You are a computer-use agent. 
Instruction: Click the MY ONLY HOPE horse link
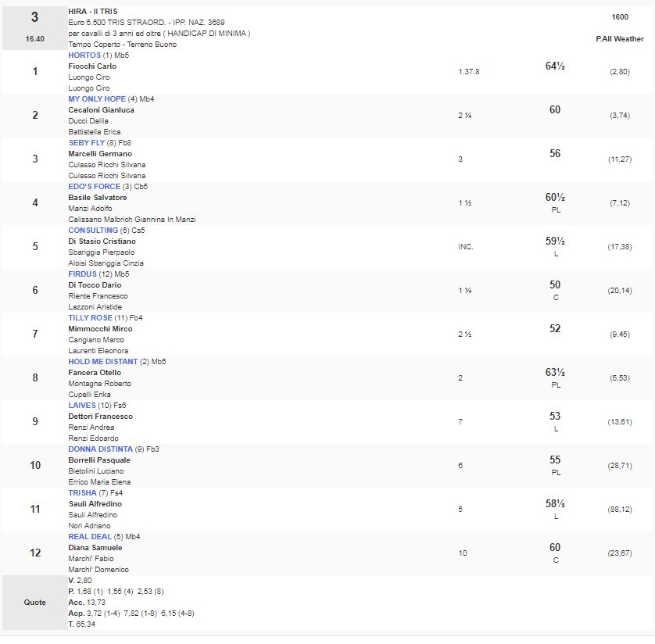97,99
